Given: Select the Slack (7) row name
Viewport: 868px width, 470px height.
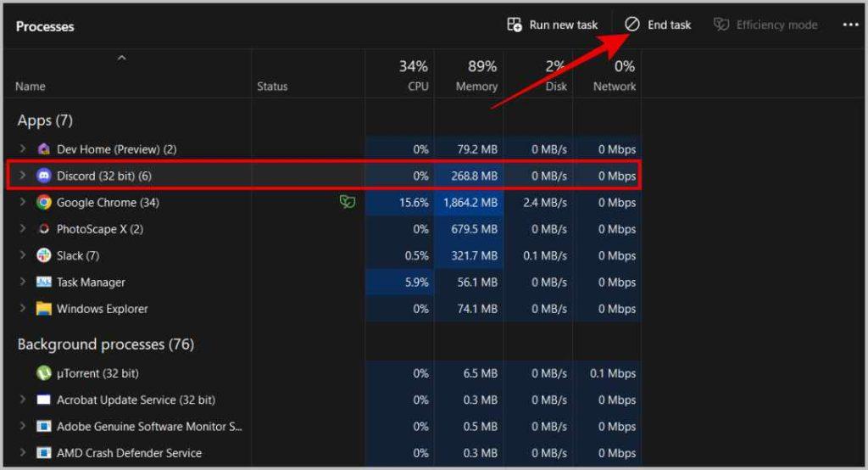Looking at the screenshot, I should pyautogui.click(x=78, y=255).
